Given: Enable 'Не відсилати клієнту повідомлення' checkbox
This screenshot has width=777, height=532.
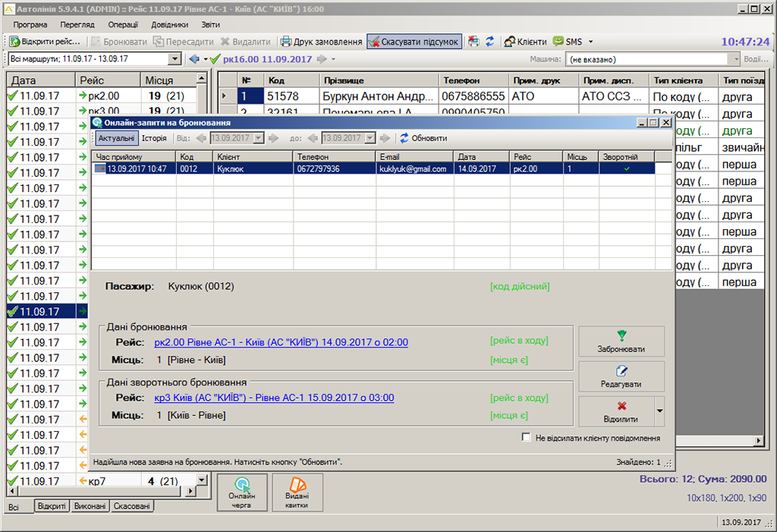Looking at the screenshot, I should (x=527, y=438).
